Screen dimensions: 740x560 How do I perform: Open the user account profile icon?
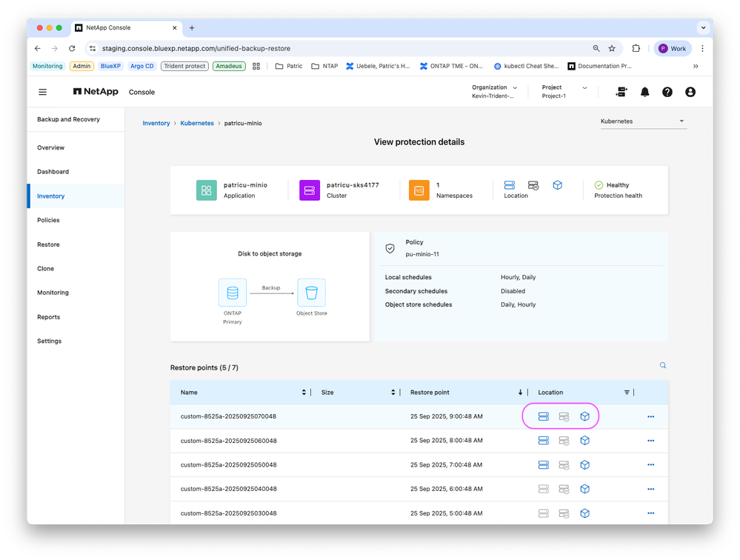[x=690, y=92]
